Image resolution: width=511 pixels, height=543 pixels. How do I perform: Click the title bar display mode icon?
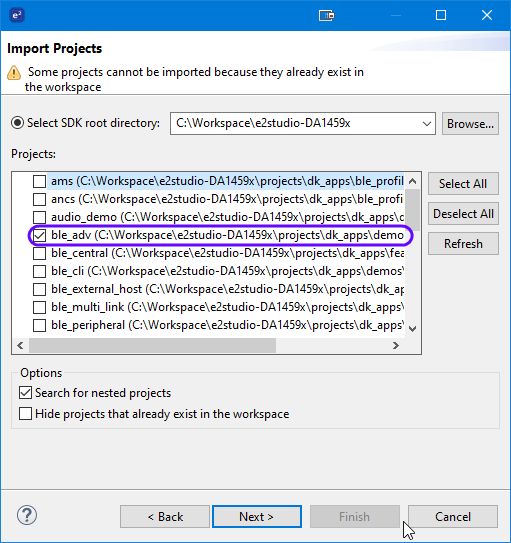coord(326,16)
